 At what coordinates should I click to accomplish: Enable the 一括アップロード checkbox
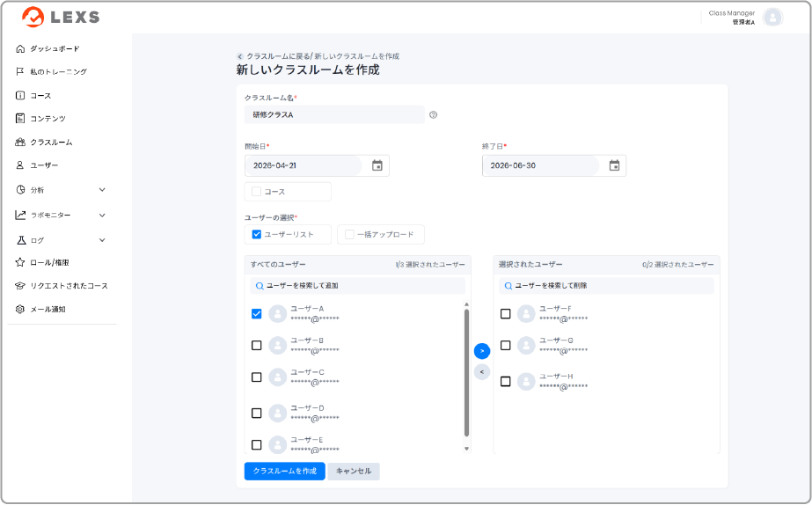click(349, 235)
